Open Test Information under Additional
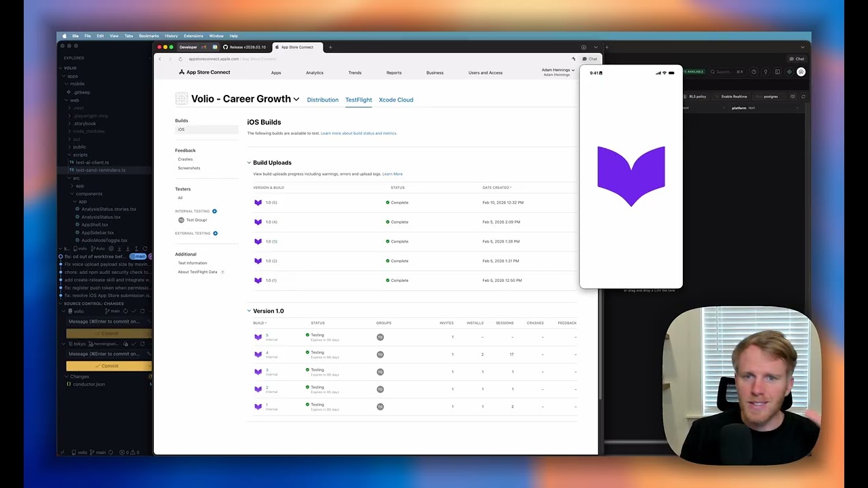 click(193, 263)
